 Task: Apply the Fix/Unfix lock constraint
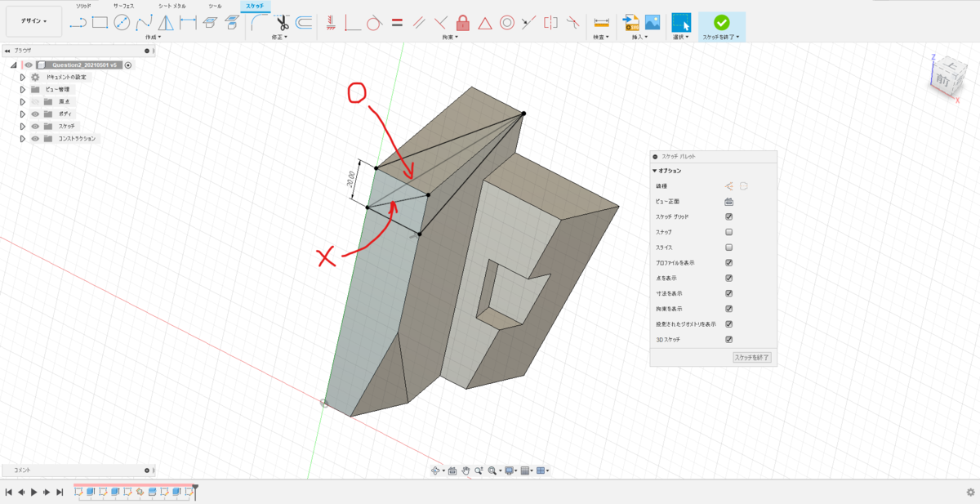pos(463,23)
